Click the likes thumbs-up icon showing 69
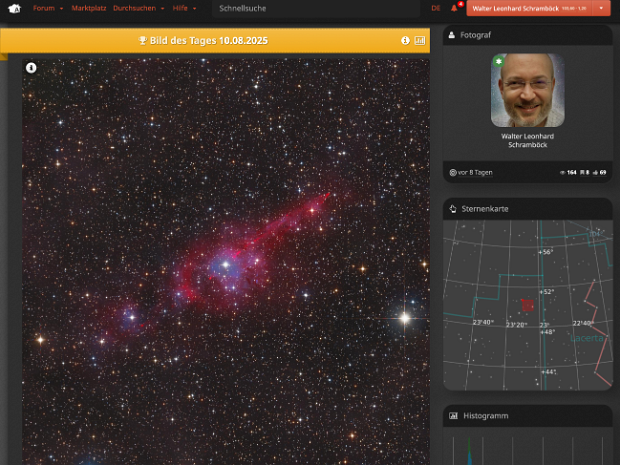 click(593, 173)
